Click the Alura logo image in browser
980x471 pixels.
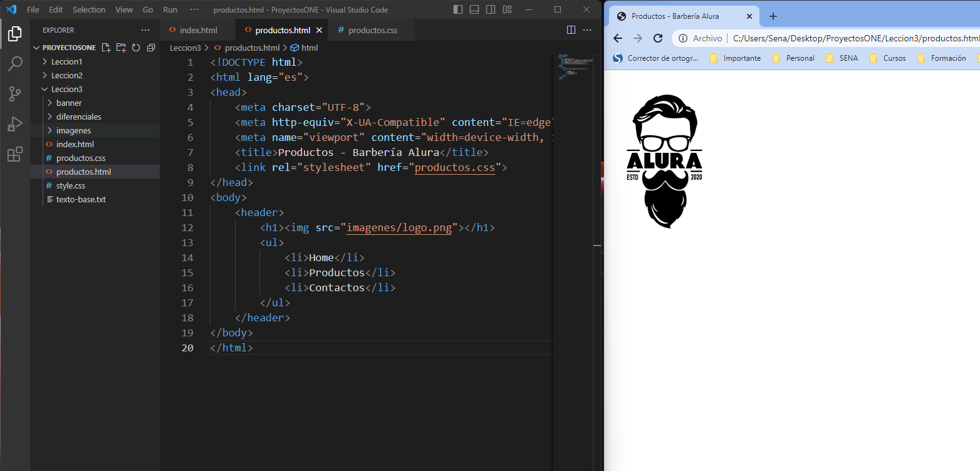point(665,162)
